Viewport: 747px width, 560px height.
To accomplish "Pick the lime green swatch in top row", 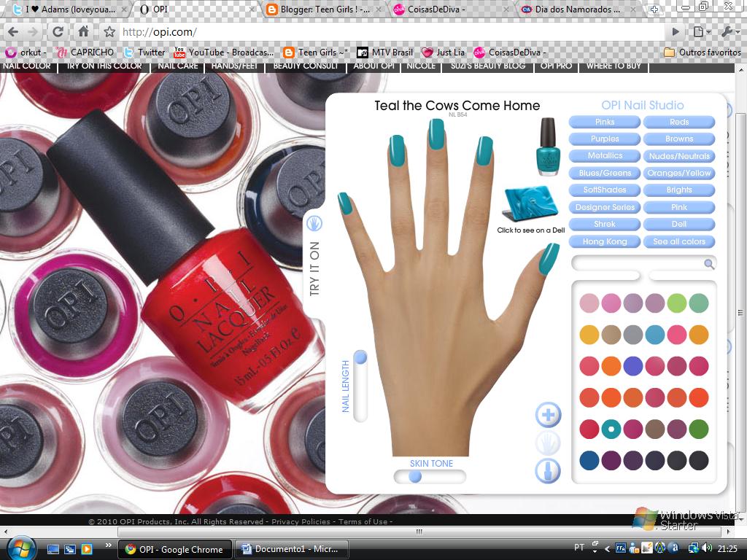I will 676,303.
